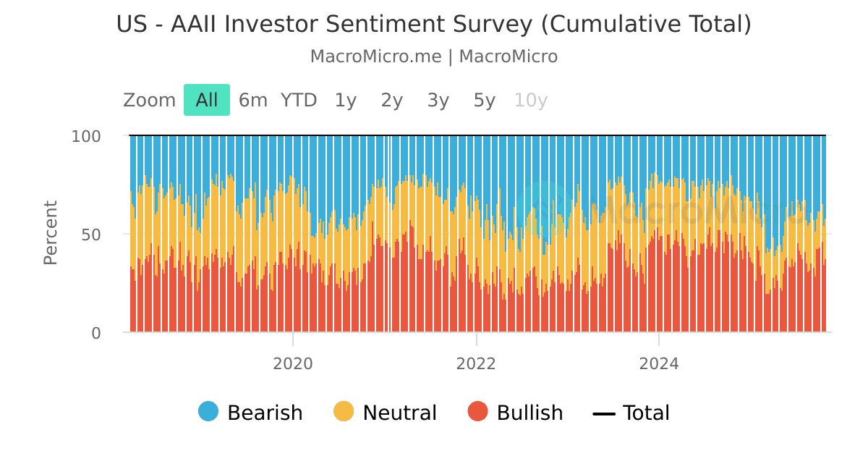The height and width of the screenshot is (456, 868).
Task: Click the yellow Neutral legend circle
Action: tap(344, 412)
